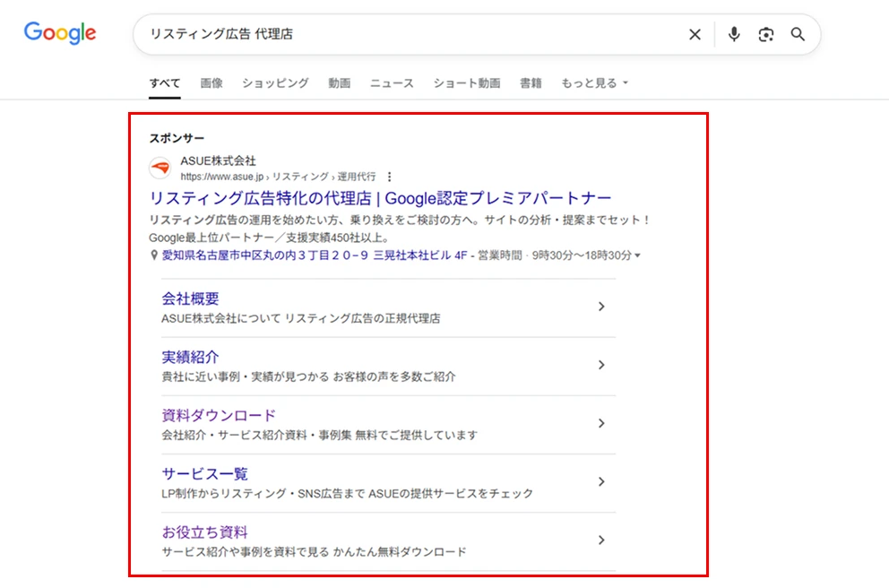
Task: Open the 資料ダウンロード sitelink
Action: click(219, 416)
